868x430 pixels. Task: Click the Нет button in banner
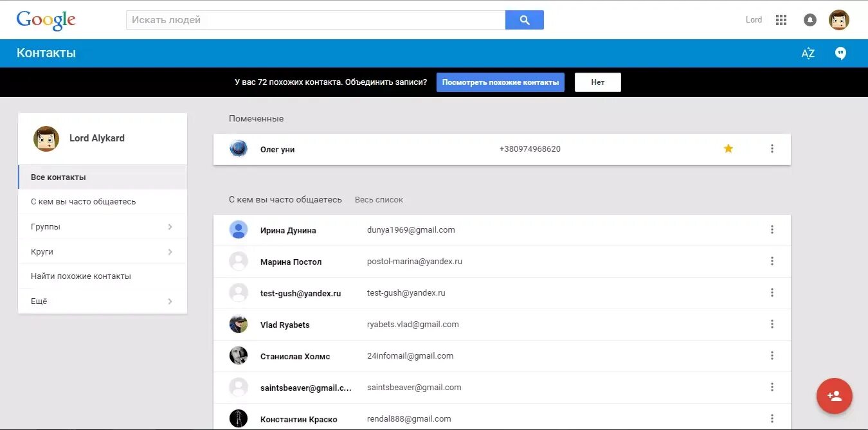click(x=598, y=82)
